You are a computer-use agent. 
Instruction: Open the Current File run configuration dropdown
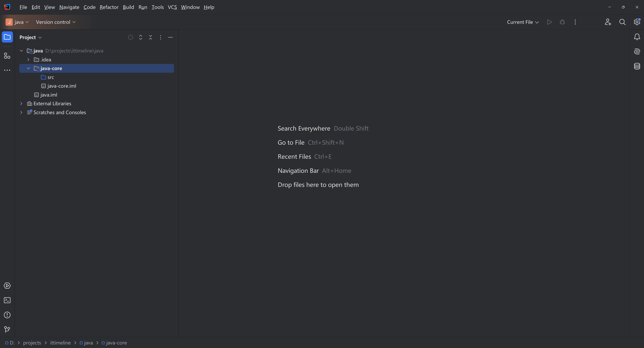[x=523, y=22]
